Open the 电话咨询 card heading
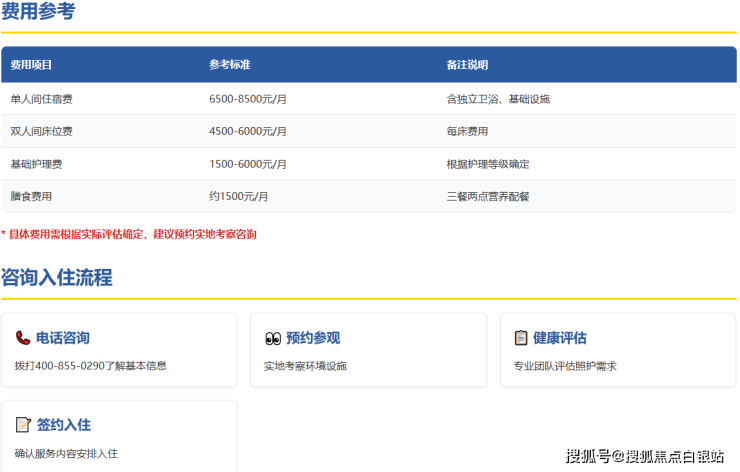This screenshot has width=740, height=472. pyautogui.click(x=63, y=338)
